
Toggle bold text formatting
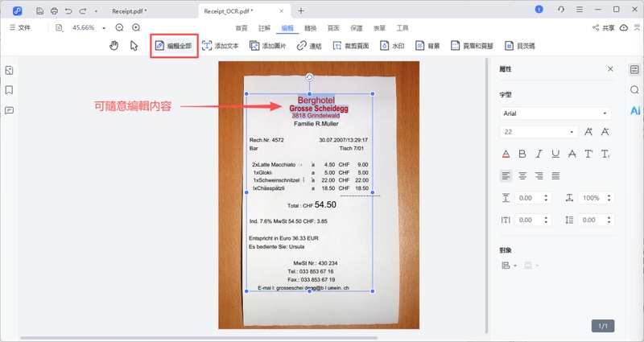[x=522, y=154]
